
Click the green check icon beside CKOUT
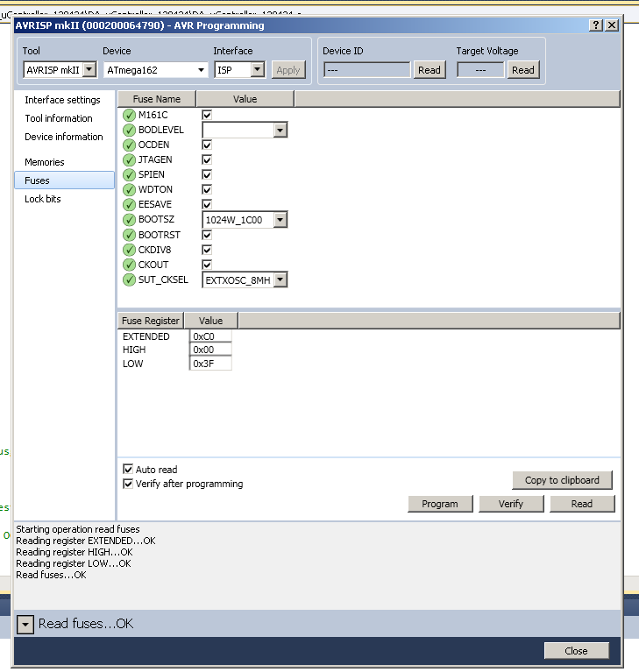[x=129, y=265]
